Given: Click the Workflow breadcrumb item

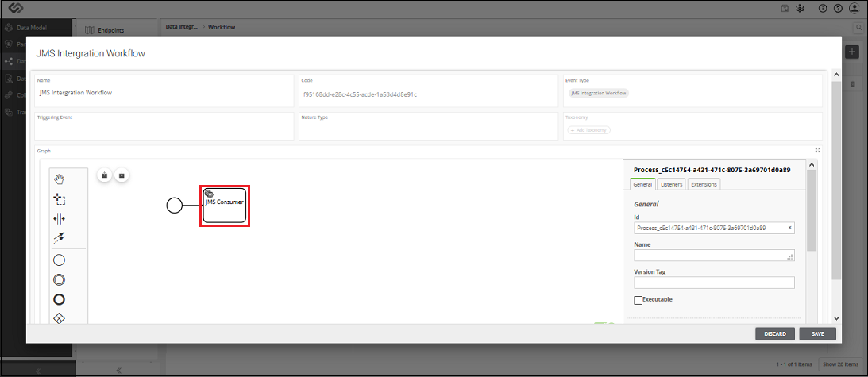Looking at the screenshot, I should 221,26.
